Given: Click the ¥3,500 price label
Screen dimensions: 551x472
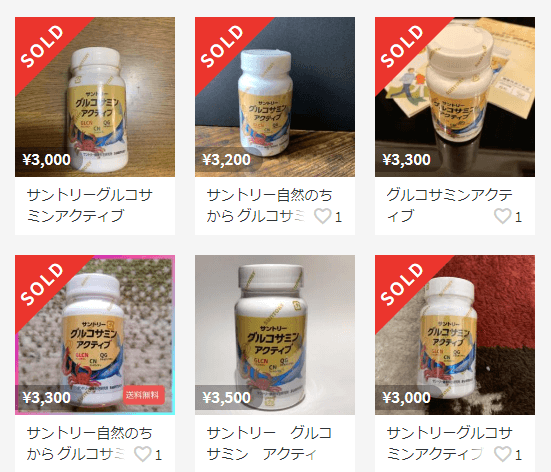Looking at the screenshot, I should 227,397.
